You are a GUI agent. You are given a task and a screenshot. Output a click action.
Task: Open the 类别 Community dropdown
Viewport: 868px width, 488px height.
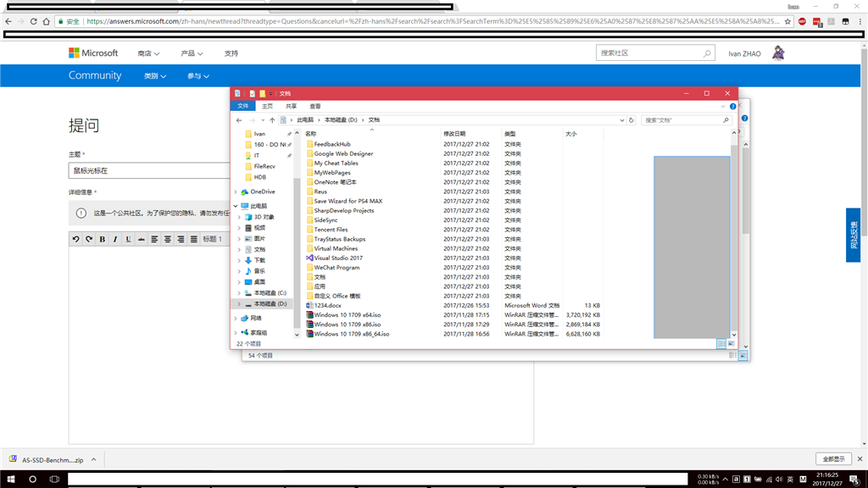pos(155,75)
